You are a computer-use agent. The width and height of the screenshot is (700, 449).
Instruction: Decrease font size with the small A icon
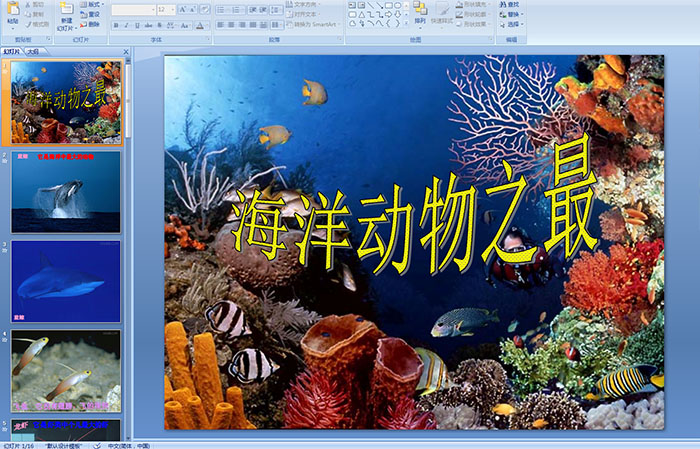coord(192,9)
